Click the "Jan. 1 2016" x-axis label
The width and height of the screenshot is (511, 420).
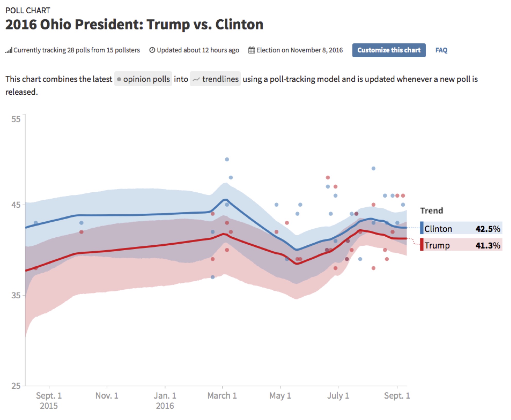point(165,400)
